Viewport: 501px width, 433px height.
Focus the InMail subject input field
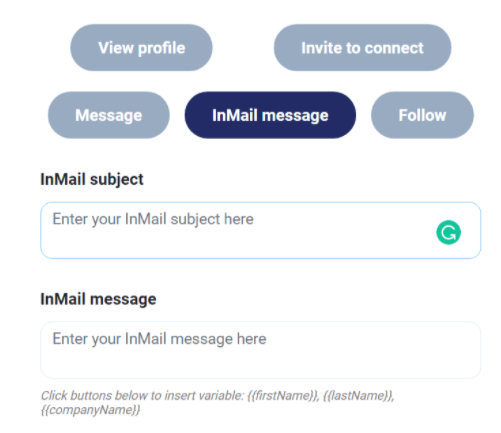260,230
